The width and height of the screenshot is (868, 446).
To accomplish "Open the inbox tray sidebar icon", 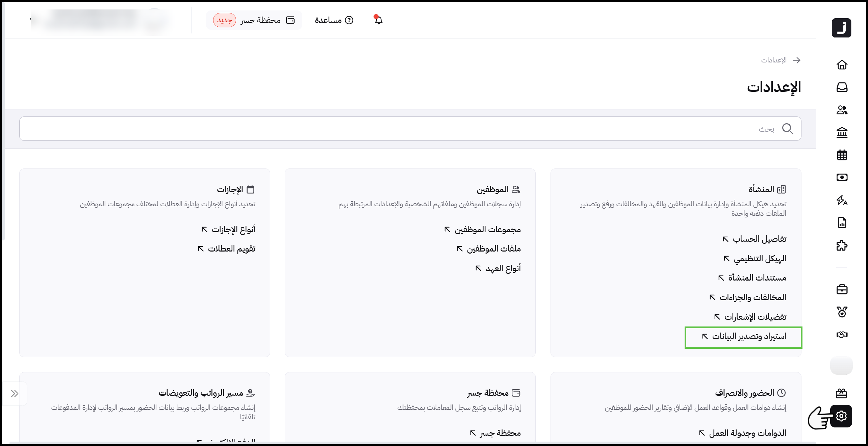I will 842,87.
